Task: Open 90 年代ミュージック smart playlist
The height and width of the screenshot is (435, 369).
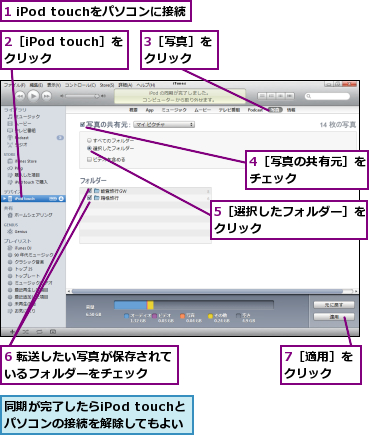Action: click(x=30, y=255)
